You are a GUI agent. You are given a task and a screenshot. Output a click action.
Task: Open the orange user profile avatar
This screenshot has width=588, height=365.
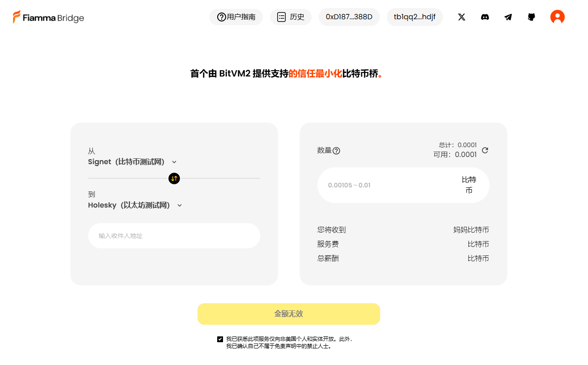[x=558, y=17]
